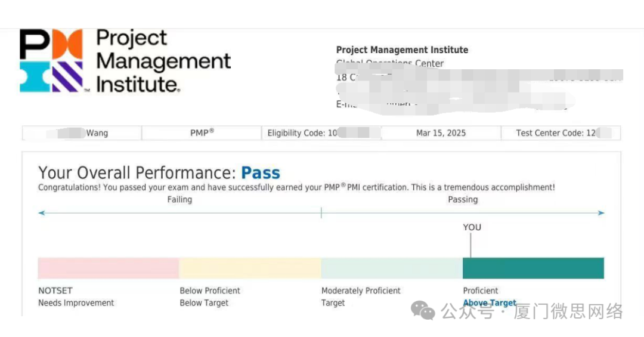The height and width of the screenshot is (337, 644).
Task: Click the yellow Below Target bar segment
Action: [x=250, y=268]
